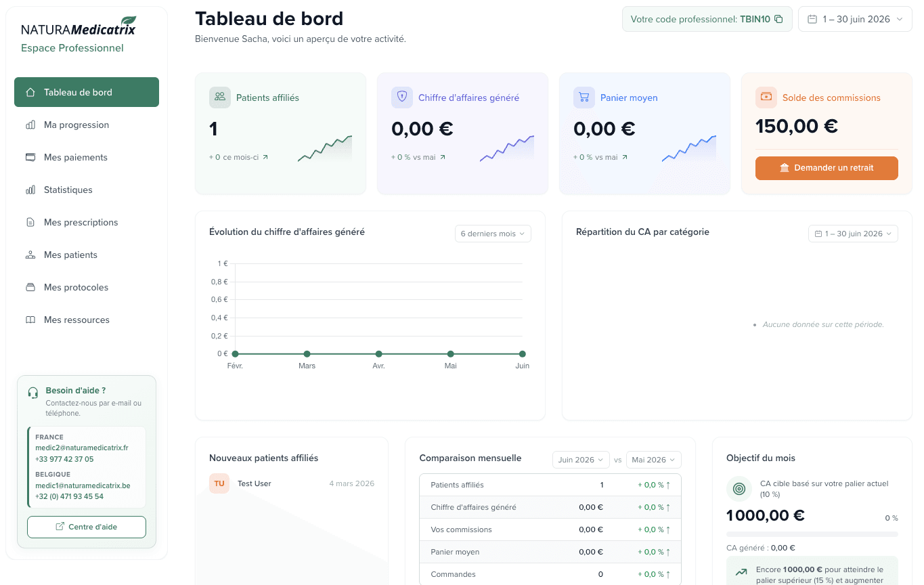Image resolution: width=924 pixels, height=585 pixels.
Task: Click the Févr. data point on chart
Action: click(235, 353)
